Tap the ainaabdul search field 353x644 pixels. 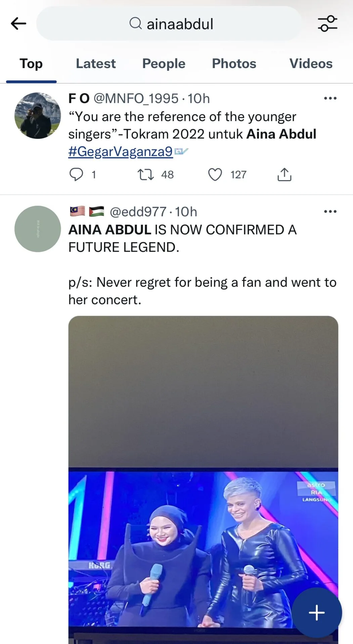coord(180,24)
